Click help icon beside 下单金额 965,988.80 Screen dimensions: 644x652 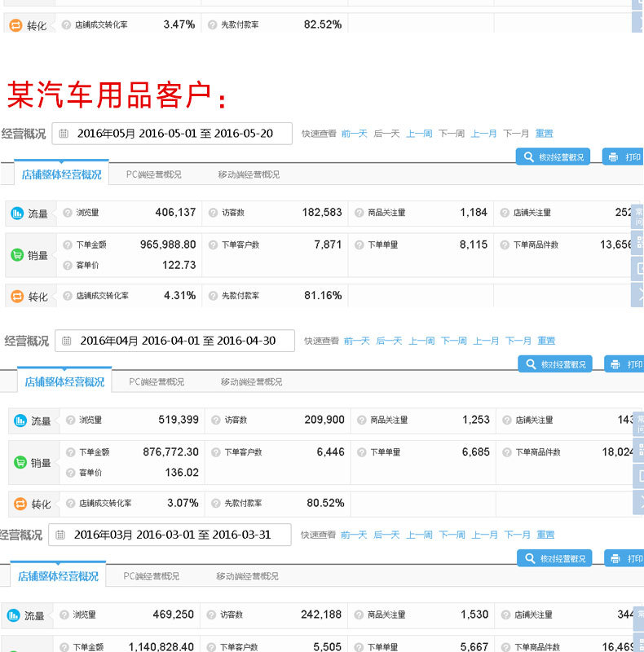pos(68,245)
